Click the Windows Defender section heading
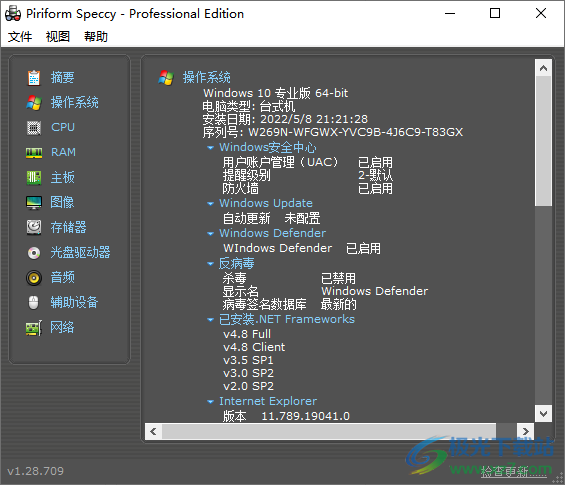Image resolution: width=565 pixels, height=485 pixels. click(x=272, y=233)
